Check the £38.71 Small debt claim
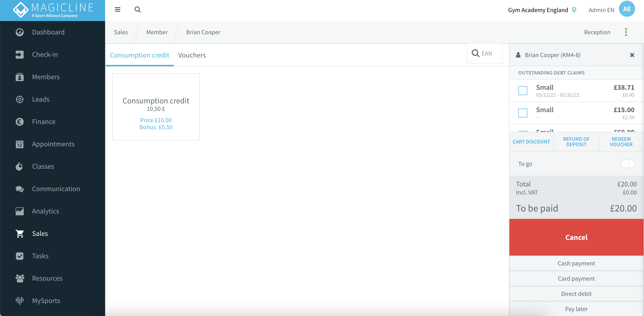This screenshot has width=644, height=316. [x=523, y=90]
